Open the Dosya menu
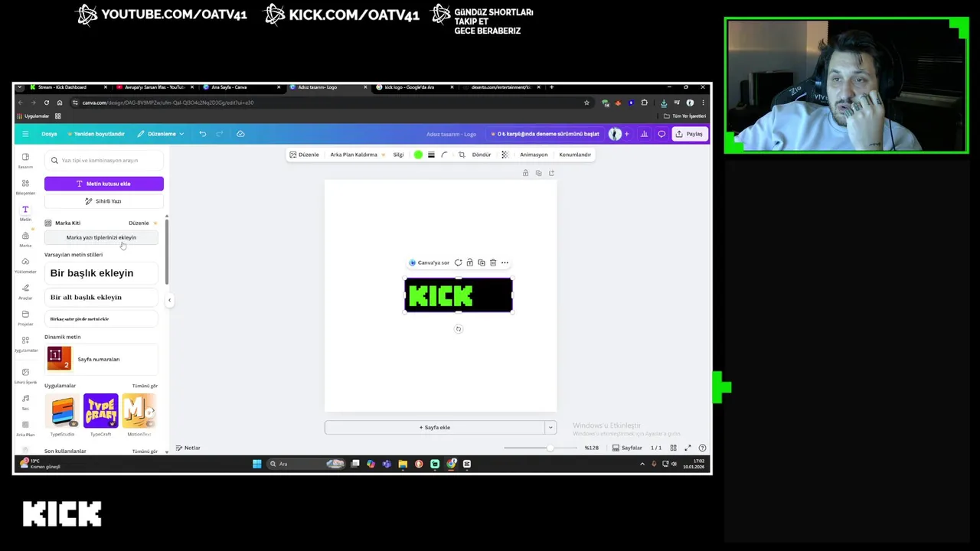This screenshot has width=980, height=551. [x=49, y=134]
